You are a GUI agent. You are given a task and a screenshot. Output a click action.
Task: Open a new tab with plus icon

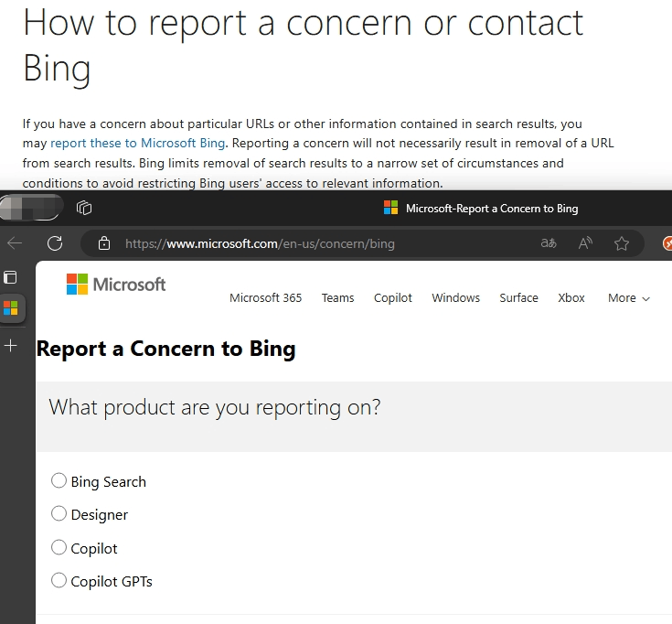(10, 345)
